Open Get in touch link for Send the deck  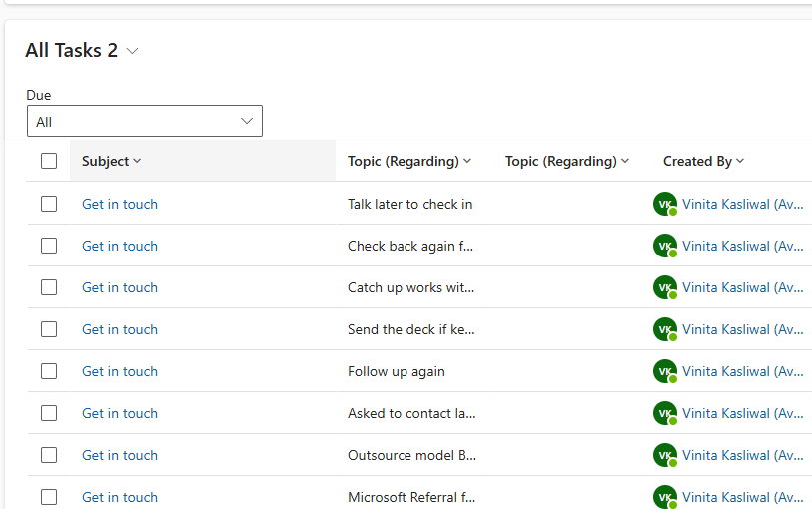tap(120, 329)
